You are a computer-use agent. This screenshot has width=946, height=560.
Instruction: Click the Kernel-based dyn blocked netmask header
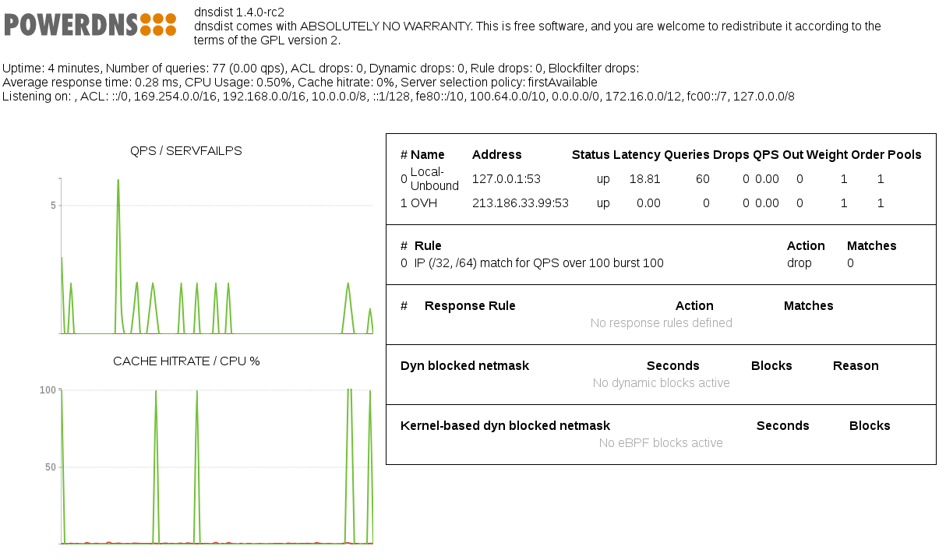point(505,426)
